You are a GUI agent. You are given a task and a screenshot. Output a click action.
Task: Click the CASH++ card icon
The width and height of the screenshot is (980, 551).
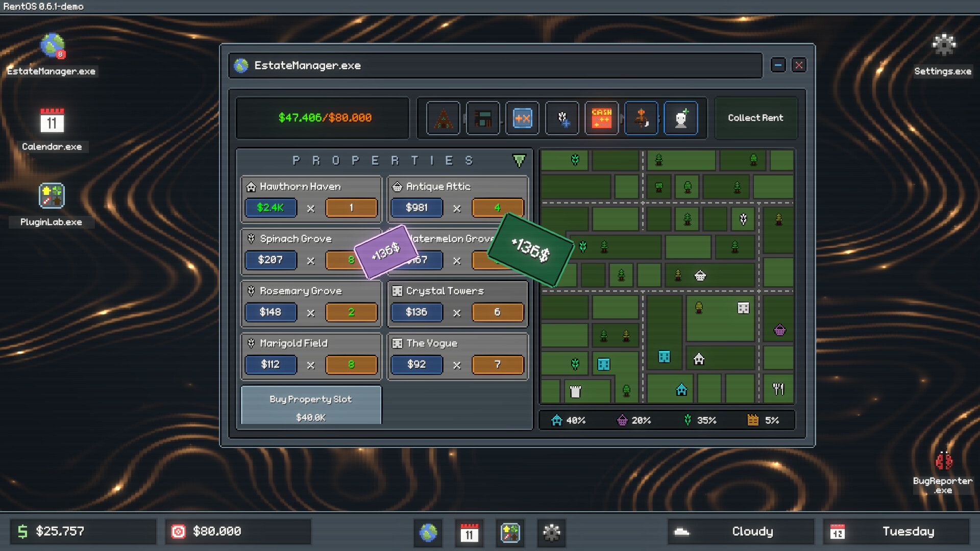602,118
